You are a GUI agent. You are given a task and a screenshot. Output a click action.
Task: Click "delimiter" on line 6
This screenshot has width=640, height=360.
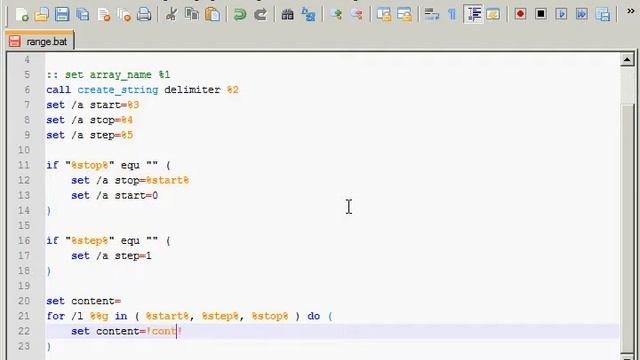coord(192,90)
